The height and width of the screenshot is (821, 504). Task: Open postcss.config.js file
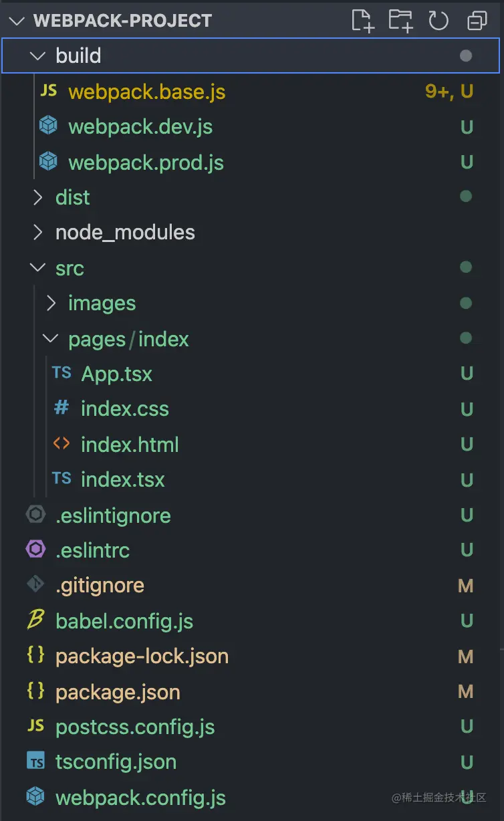pos(135,727)
